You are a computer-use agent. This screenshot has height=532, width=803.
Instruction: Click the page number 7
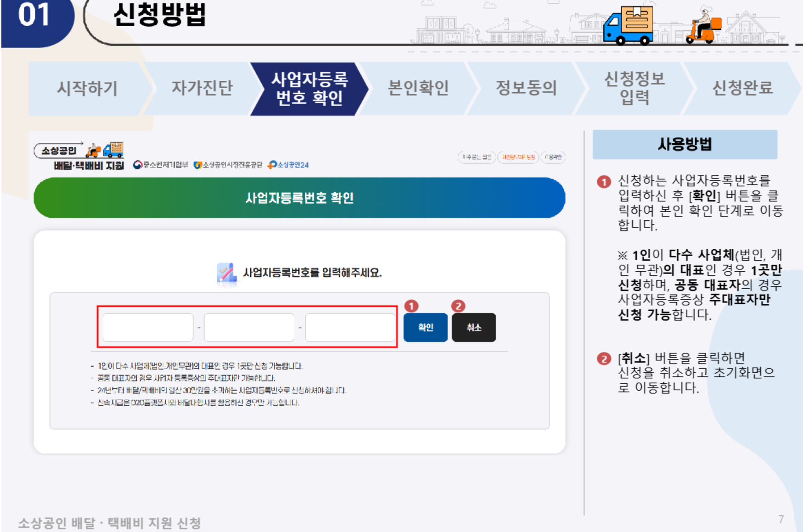click(x=781, y=519)
